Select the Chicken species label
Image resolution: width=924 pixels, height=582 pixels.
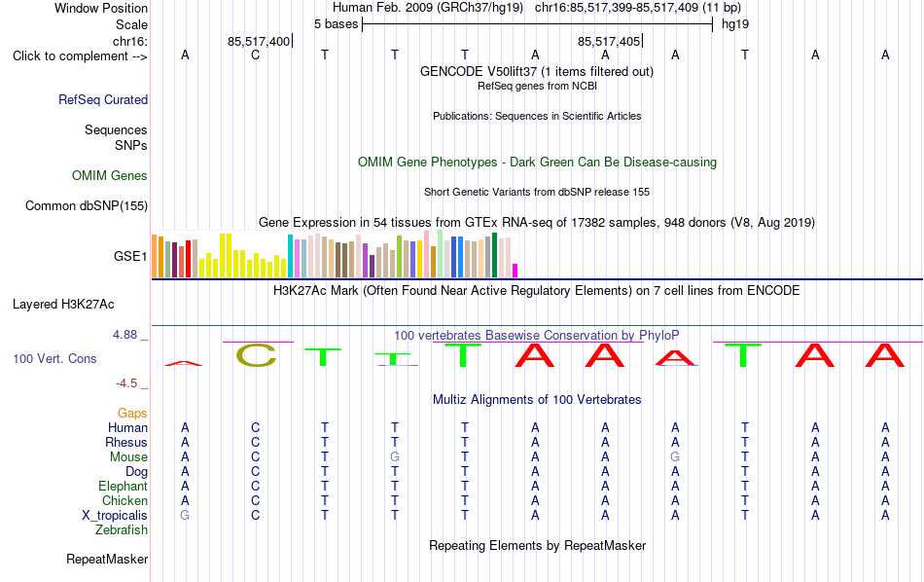pyautogui.click(x=124, y=500)
